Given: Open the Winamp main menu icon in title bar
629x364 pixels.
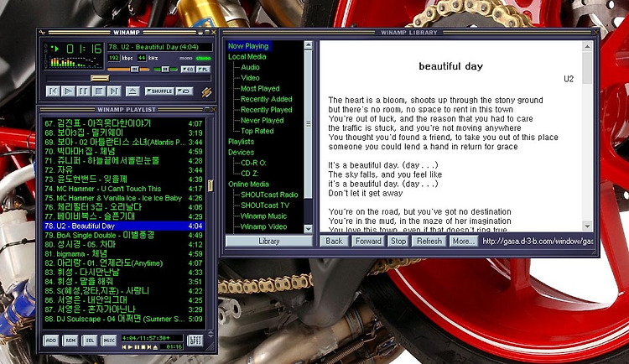Looking at the screenshot, I should [42, 32].
